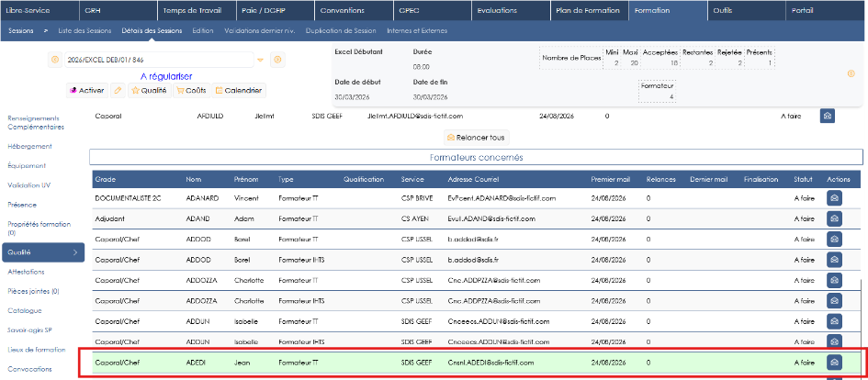The height and width of the screenshot is (380, 868).
Task: Open the Portail menu
Action: pyautogui.click(x=827, y=10)
